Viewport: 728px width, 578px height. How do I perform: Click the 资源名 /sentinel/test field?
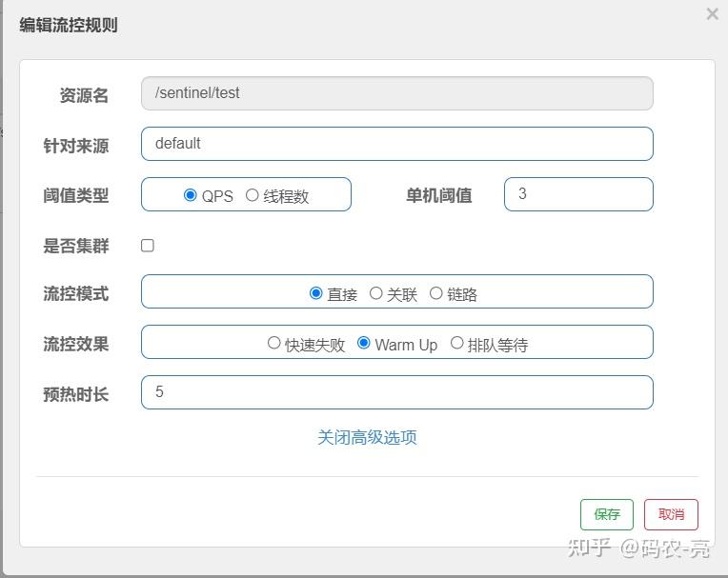click(397, 93)
